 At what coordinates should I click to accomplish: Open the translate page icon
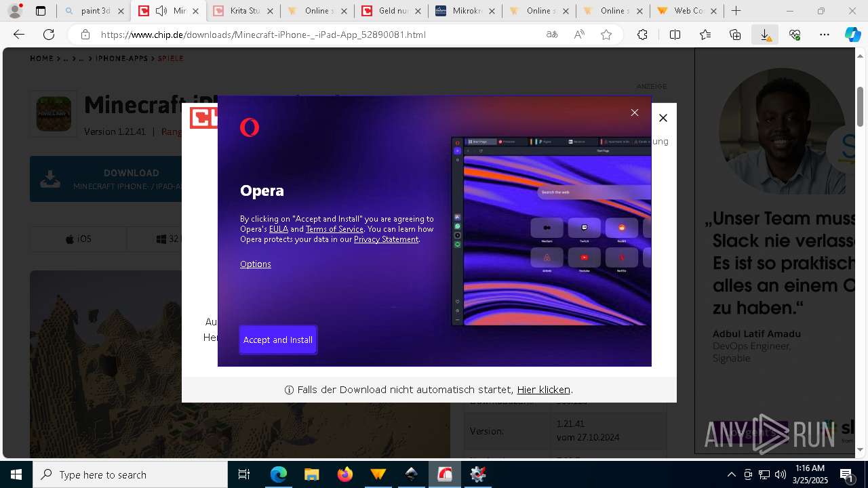pyautogui.click(x=552, y=35)
